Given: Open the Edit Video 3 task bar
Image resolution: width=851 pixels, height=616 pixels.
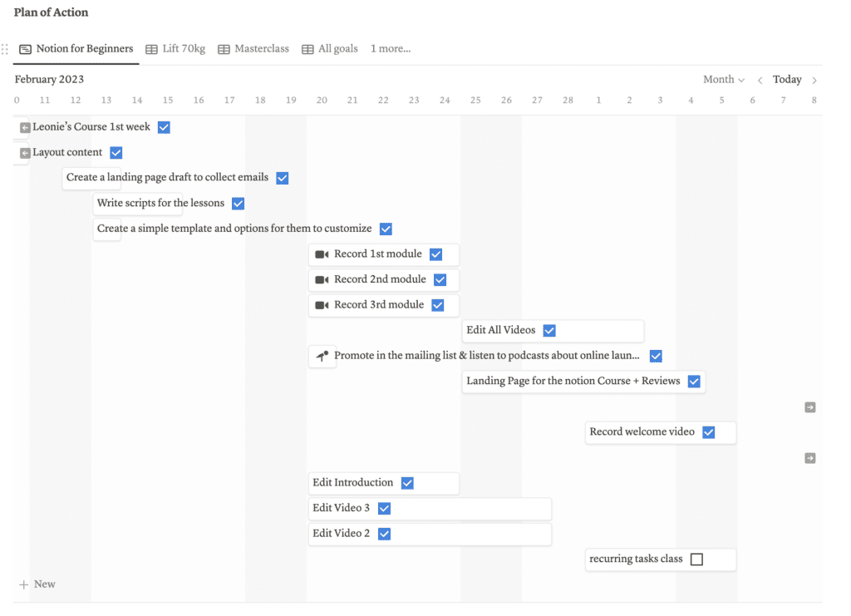Looking at the screenshot, I should click(x=430, y=509).
